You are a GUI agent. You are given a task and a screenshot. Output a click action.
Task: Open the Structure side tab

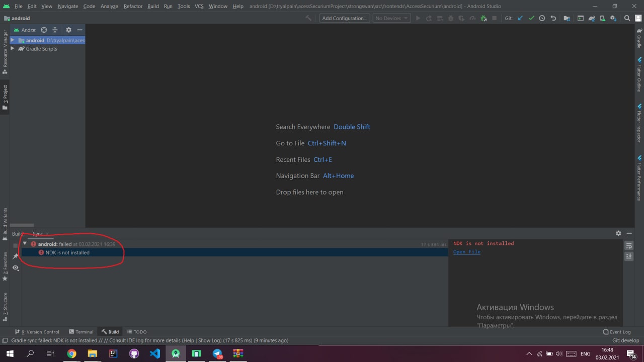(5, 307)
